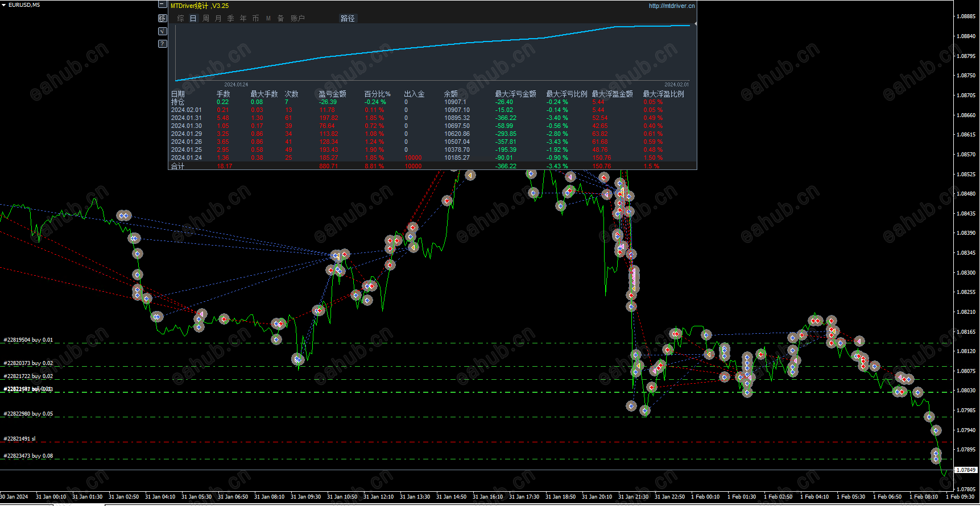Image resolution: width=980 pixels, height=506 pixels.
Task: Click the #22821491 sl order label
Action: tap(19, 439)
